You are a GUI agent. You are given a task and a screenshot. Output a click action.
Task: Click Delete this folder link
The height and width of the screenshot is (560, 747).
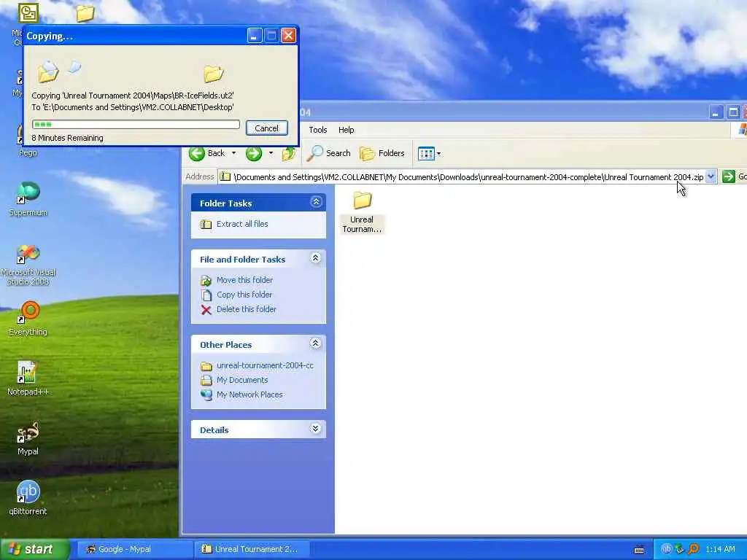(x=247, y=309)
